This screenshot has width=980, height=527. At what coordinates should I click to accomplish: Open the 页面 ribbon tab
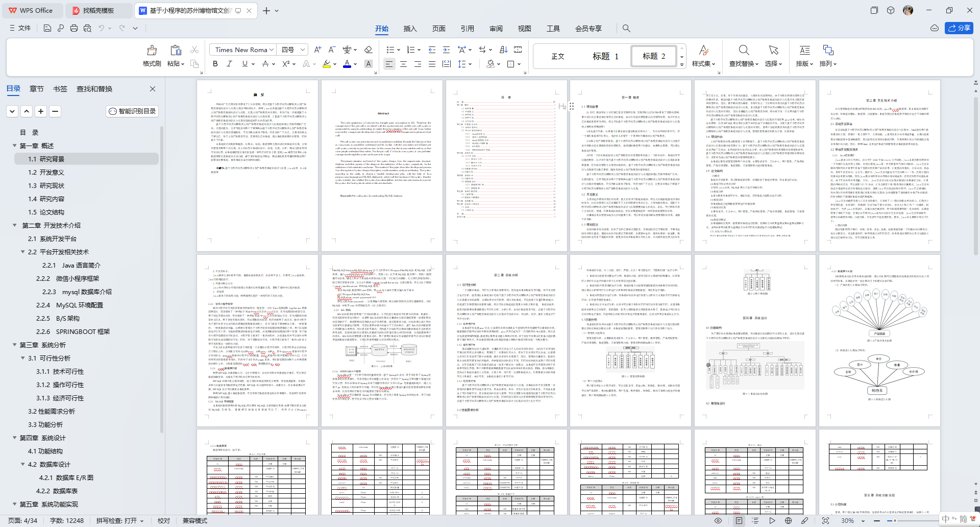pos(438,29)
